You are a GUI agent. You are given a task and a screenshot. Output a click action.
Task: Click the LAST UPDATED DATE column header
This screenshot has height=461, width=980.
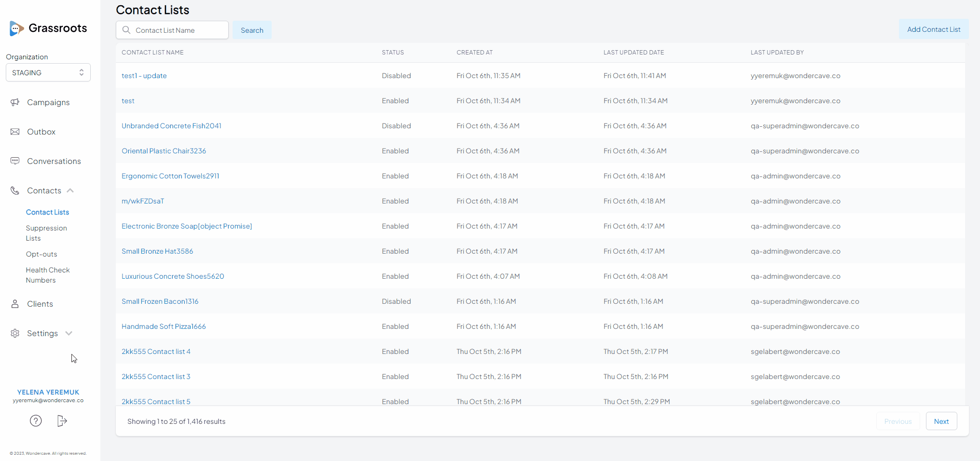coord(634,53)
